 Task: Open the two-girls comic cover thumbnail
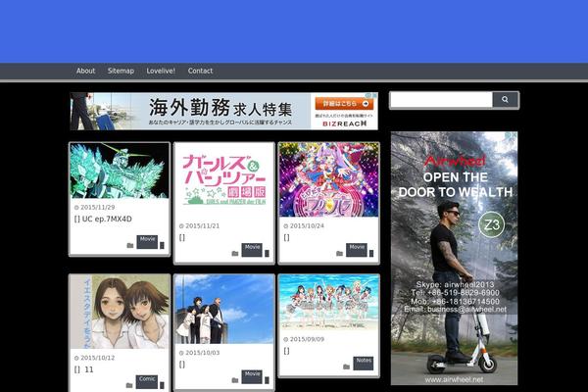pos(120,312)
